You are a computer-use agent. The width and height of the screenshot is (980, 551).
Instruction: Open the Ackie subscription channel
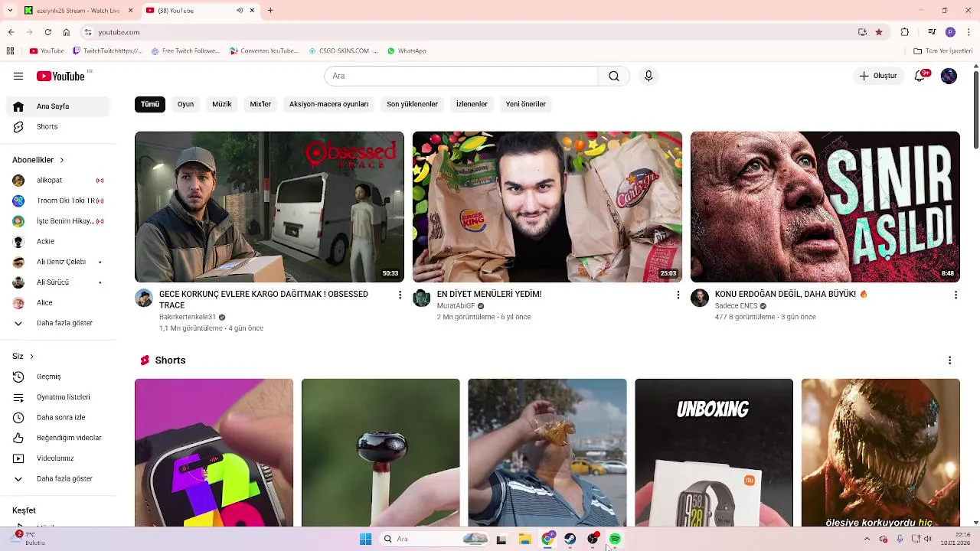pos(58,242)
